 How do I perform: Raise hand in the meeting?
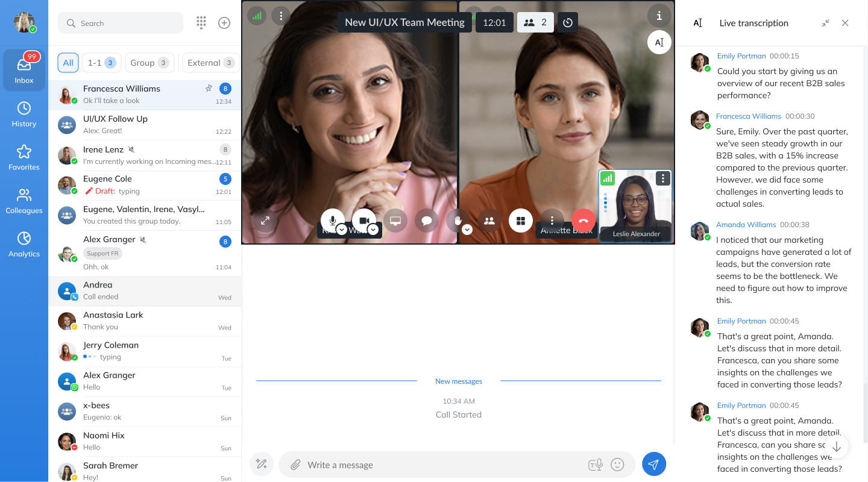pyautogui.click(x=458, y=220)
